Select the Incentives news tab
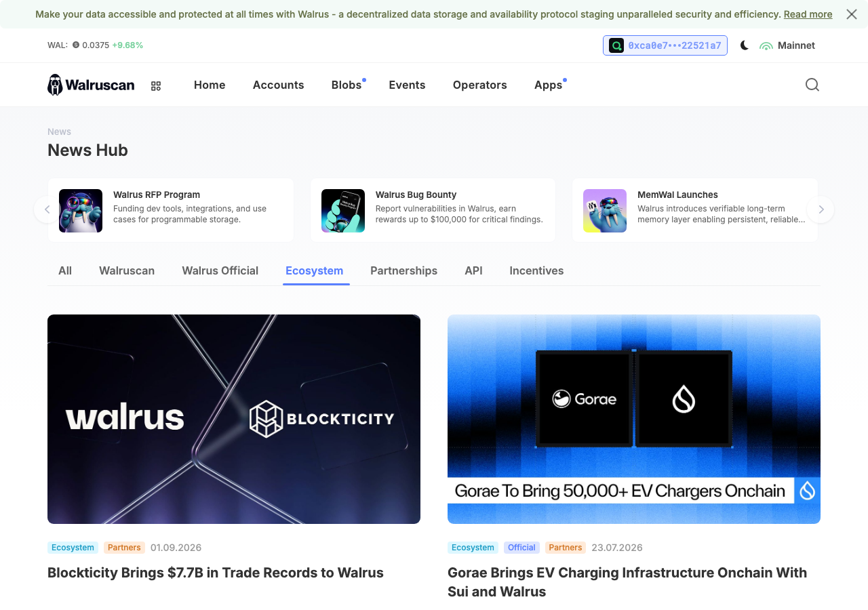This screenshot has width=868, height=610. pyautogui.click(x=536, y=270)
